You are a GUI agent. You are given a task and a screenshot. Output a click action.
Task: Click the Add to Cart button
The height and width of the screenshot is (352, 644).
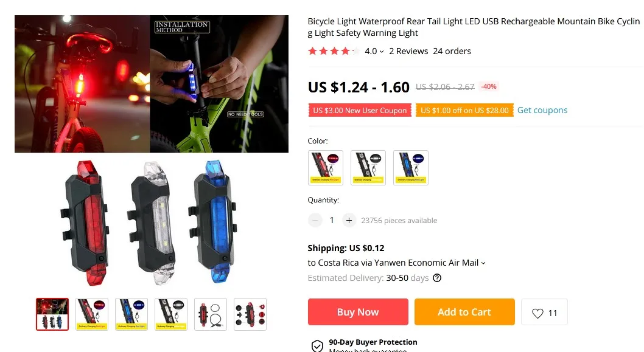click(x=464, y=312)
